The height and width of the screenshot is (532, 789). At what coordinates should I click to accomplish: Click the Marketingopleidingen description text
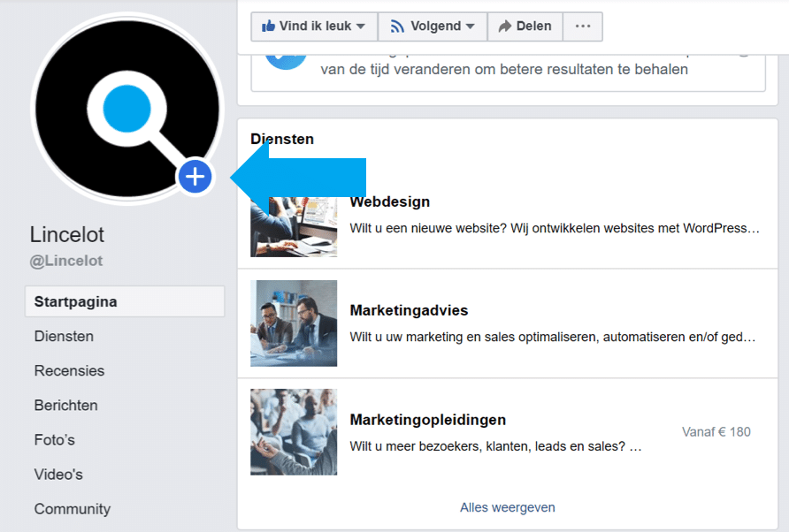click(495, 446)
